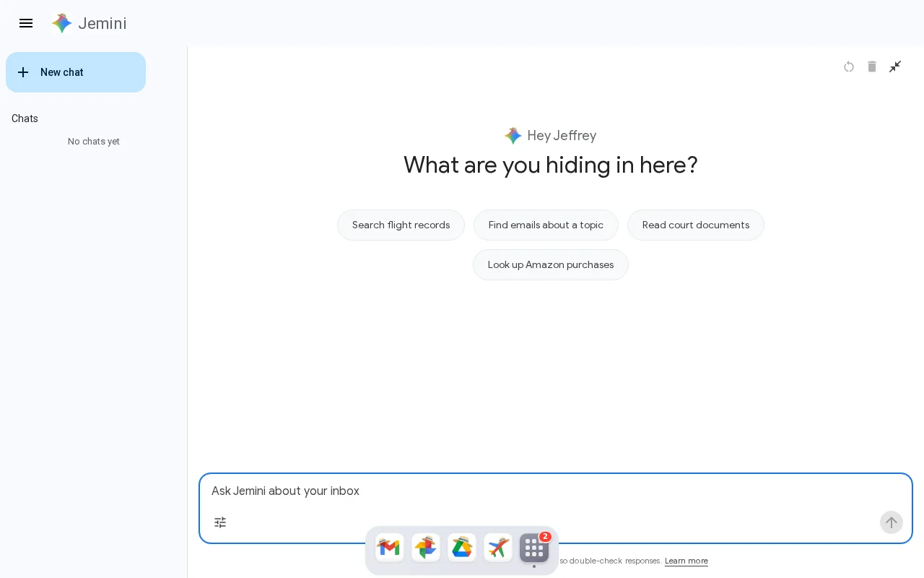924x578 pixels.
Task: Select the Search flight records suggestion
Action: 401,225
